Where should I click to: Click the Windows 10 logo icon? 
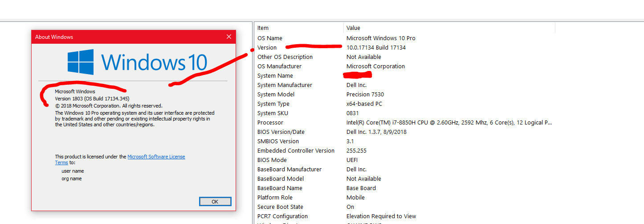81,62
